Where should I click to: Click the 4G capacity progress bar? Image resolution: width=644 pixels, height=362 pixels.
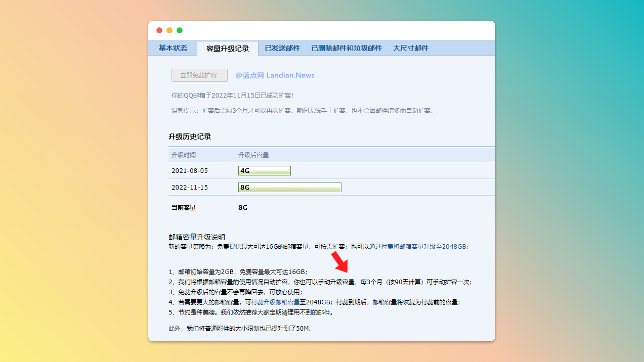[x=265, y=171]
